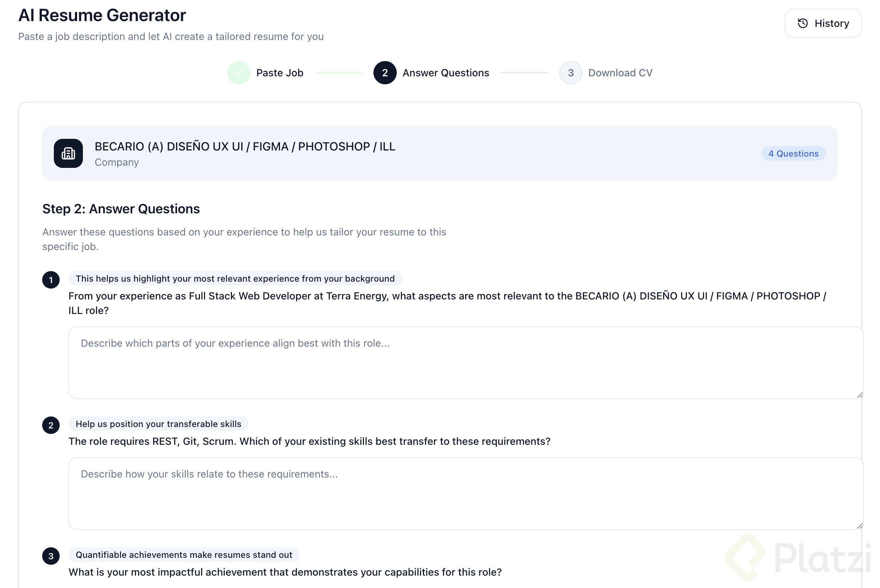This screenshot has height=588, width=880.
Task: Click the 'Quantifiable achievements' hint label
Action: coord(184,555)
